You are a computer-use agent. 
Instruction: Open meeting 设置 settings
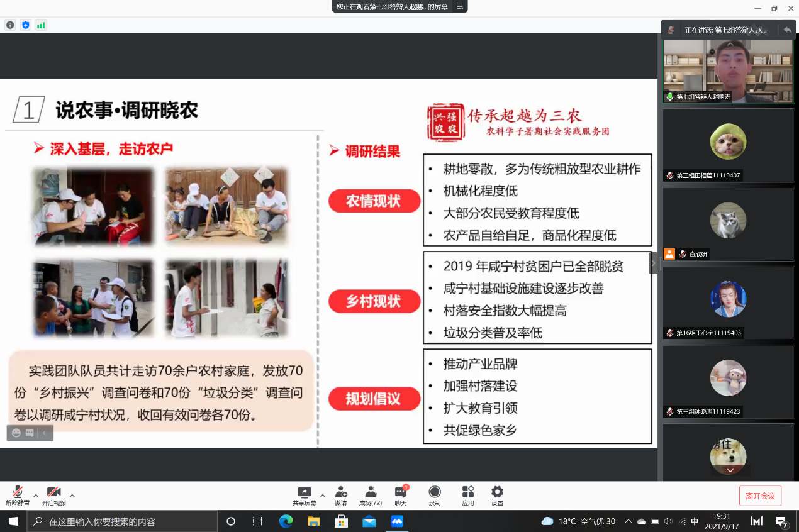point(497,496)
